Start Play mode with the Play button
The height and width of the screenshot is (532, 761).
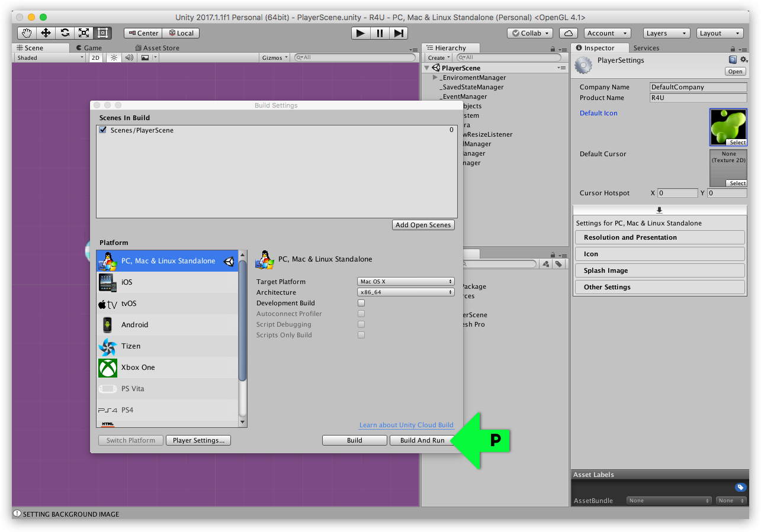click(360, 33)
